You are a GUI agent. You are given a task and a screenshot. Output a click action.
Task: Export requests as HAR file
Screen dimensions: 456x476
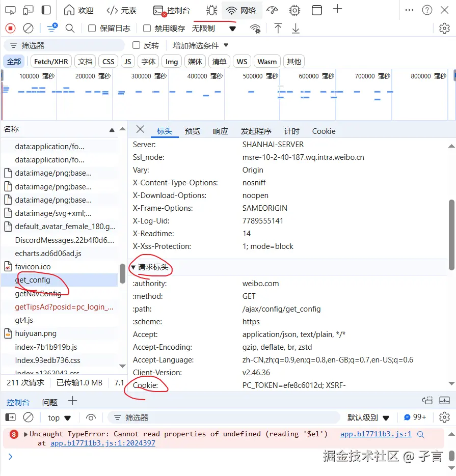(296, 29)
